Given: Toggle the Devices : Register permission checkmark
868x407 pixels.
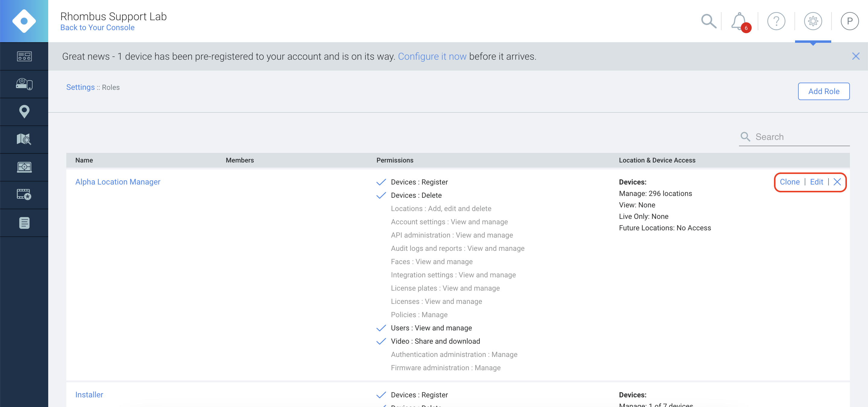Looking at the screenshot, I should [381, 182].
